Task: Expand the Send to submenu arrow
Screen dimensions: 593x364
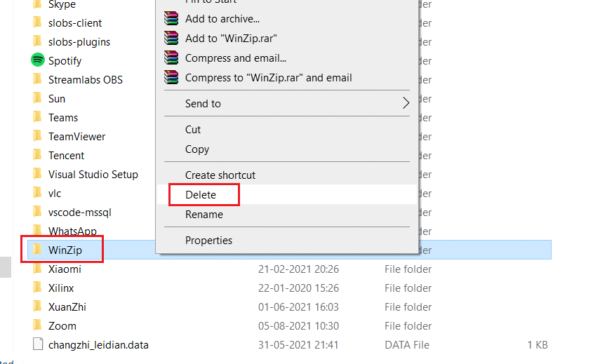Action: coord(405,104)
